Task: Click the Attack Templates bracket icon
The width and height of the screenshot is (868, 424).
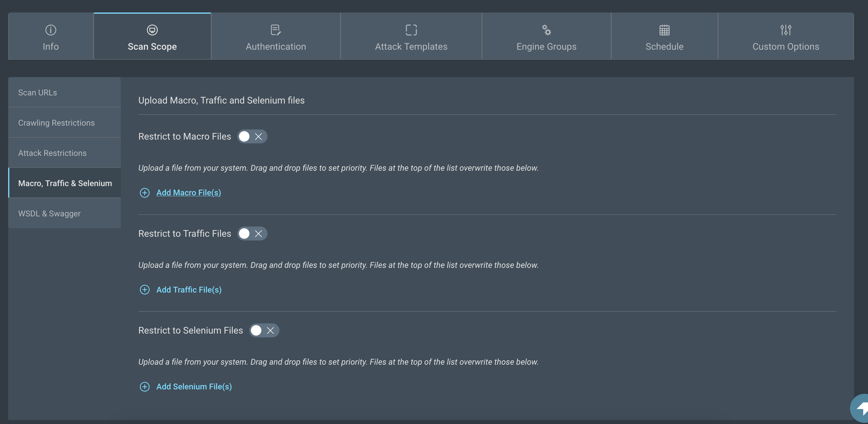Action: pos(411,30)
